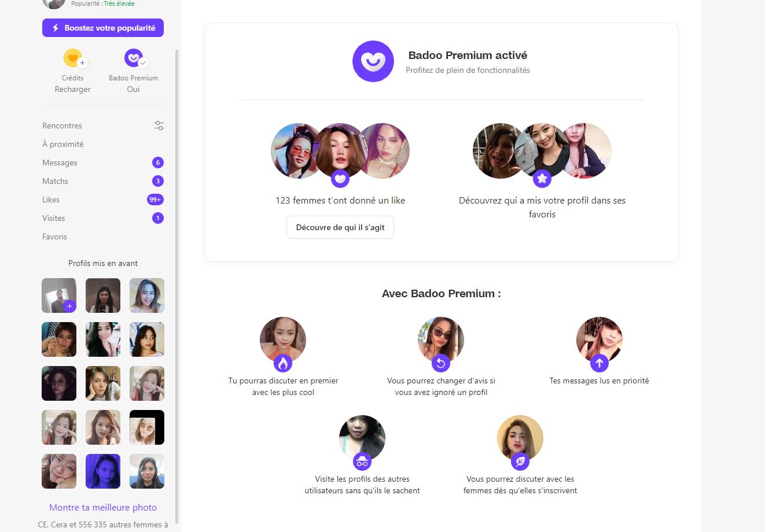Click the Crédits heart coin icon
This screenshot has height=532, width=765.
(73, 58)
